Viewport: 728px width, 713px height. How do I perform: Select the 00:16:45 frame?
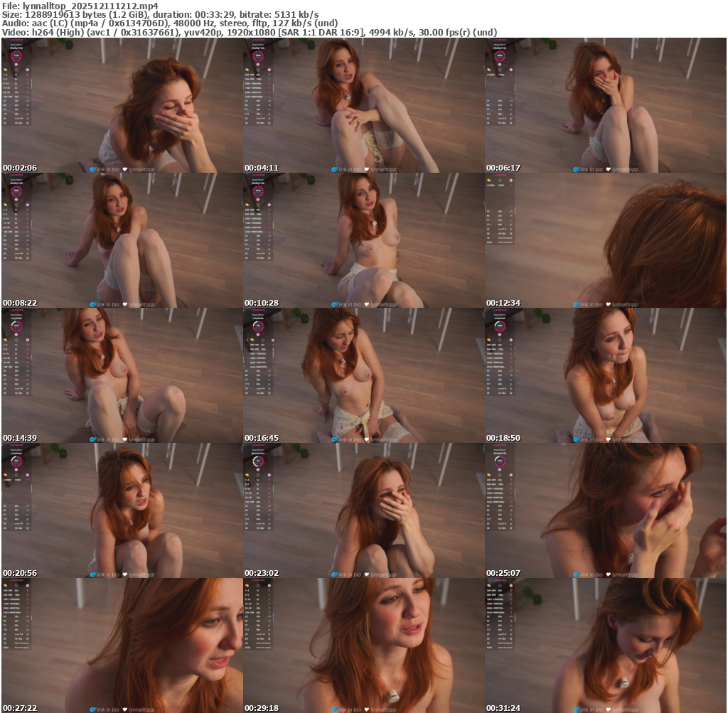363,375
